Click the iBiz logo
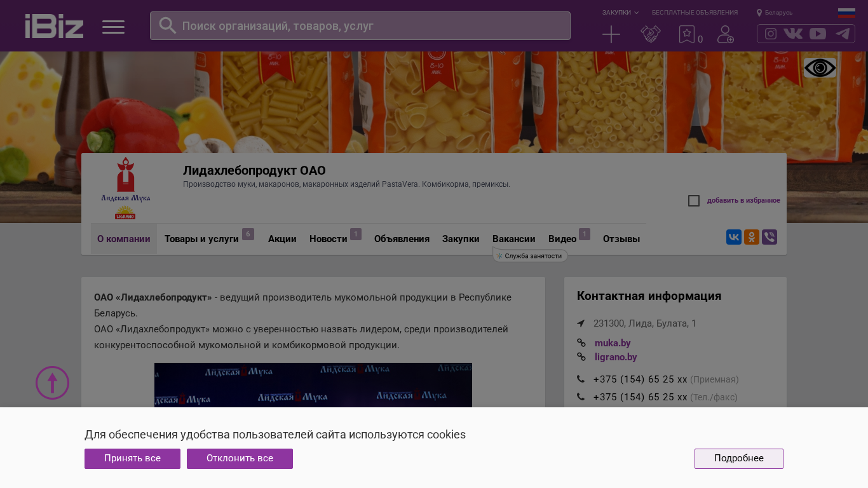This screenshot has width=868, height=488. pos(54,26)
